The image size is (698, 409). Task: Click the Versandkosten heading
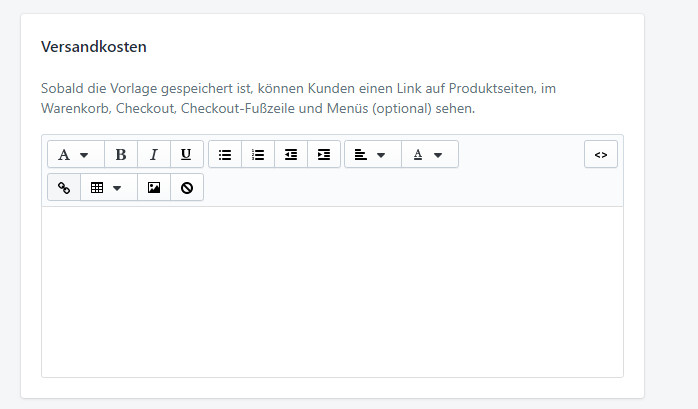pos(93,47)
